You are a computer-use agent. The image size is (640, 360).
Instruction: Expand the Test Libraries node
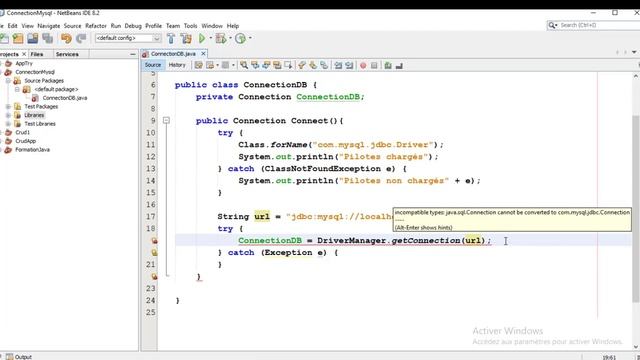point(8,124)
